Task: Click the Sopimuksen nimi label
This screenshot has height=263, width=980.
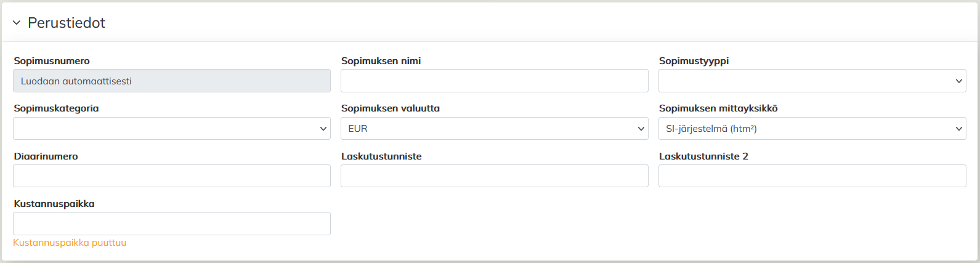Action: (381, 61)
